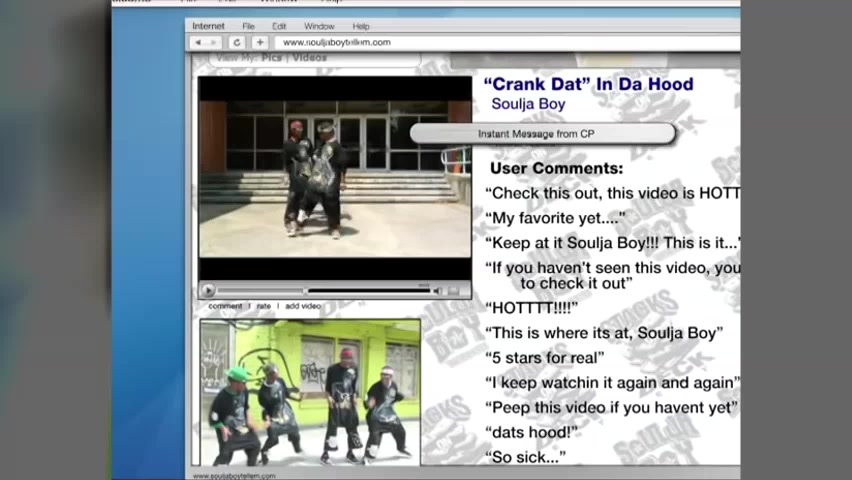Click the fullscreen button on video player
The image size is (852, 480).
(454, 291)
